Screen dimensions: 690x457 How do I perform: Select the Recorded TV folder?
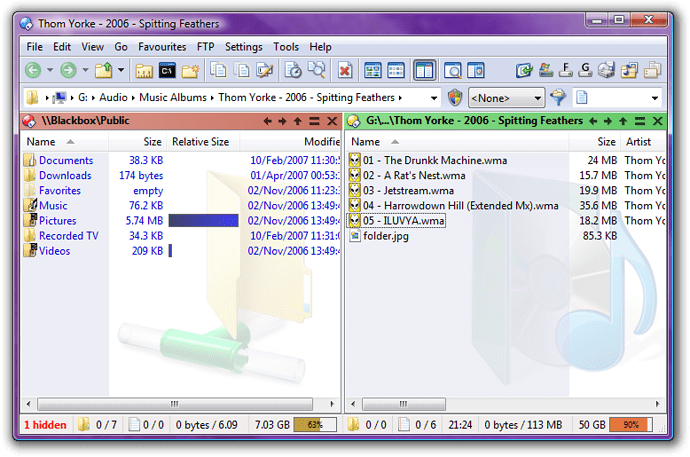pos(69,236)
